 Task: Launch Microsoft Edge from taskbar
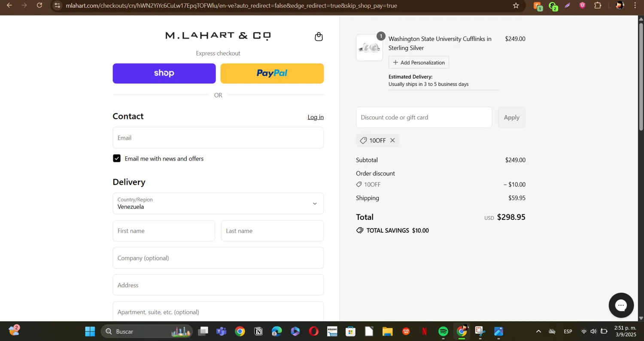point(277,332)
